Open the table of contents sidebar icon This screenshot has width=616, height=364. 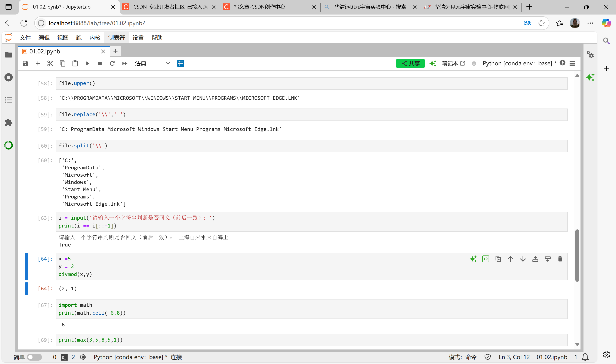point(8,100)
